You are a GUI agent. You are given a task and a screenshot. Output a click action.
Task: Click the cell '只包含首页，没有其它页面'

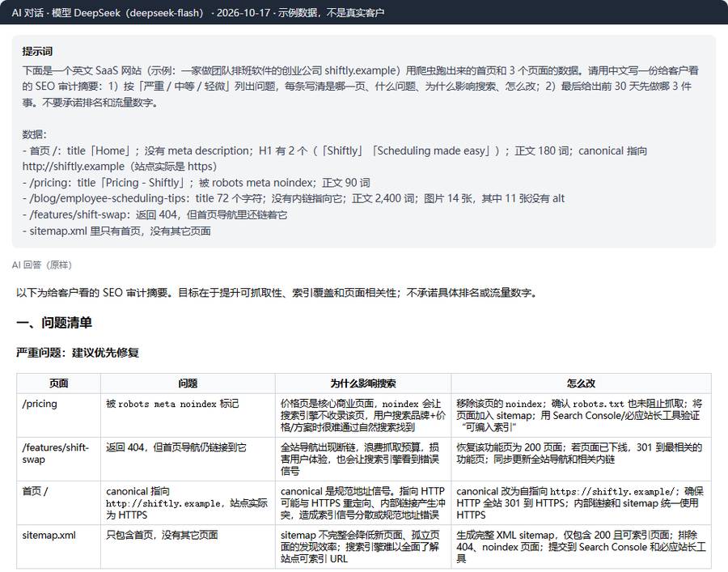[188, 546]
